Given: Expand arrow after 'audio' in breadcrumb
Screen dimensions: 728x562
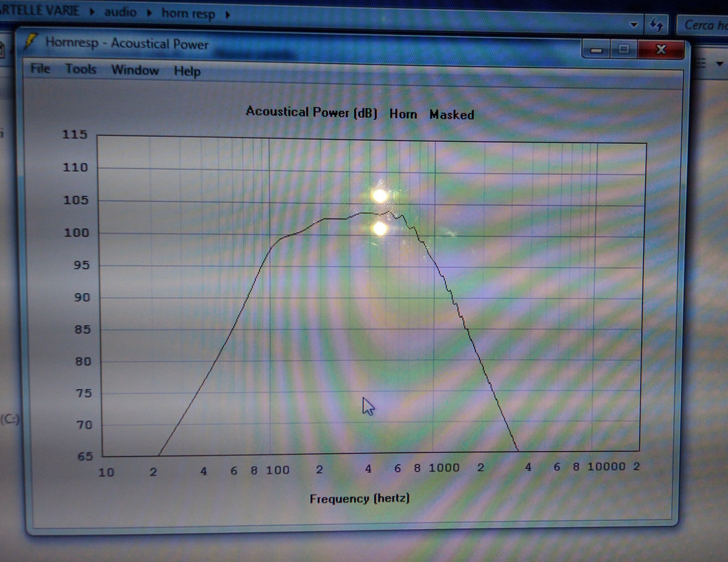Looking at the screenshot, I should 150,13.
